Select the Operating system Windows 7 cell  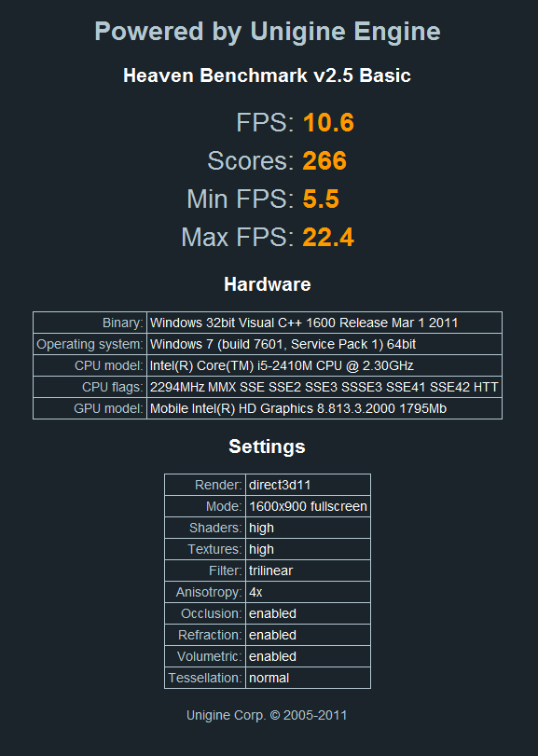324,344
